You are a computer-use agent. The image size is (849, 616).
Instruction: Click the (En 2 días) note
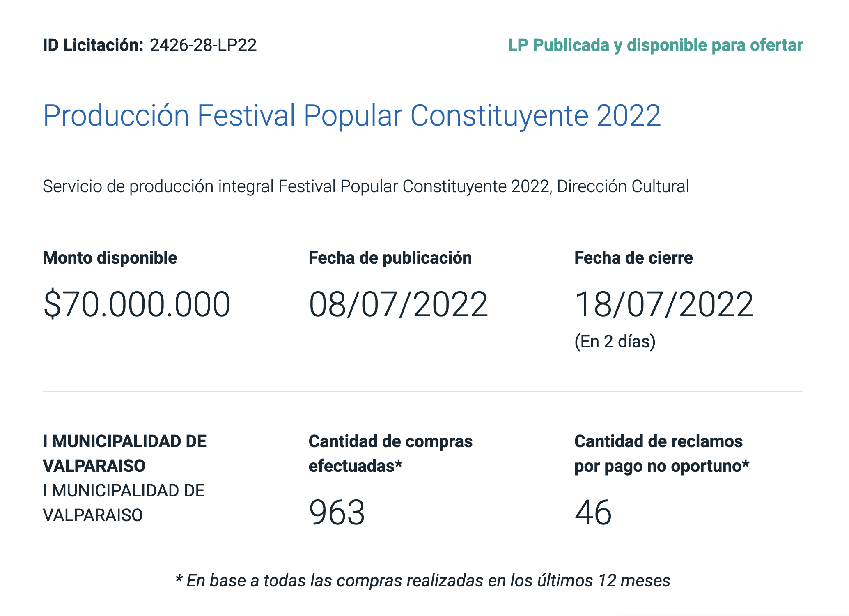pyautogui.click(x=615, y=342)
